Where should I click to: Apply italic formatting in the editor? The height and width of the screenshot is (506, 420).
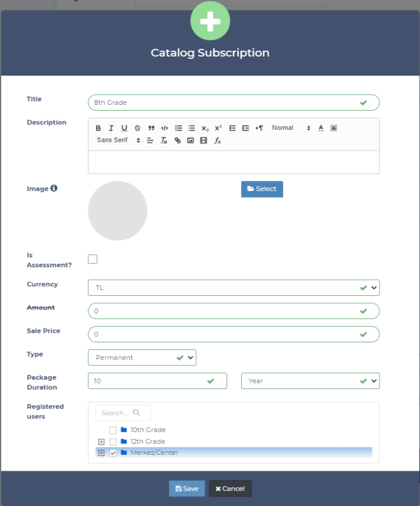(x=111, y=128)
